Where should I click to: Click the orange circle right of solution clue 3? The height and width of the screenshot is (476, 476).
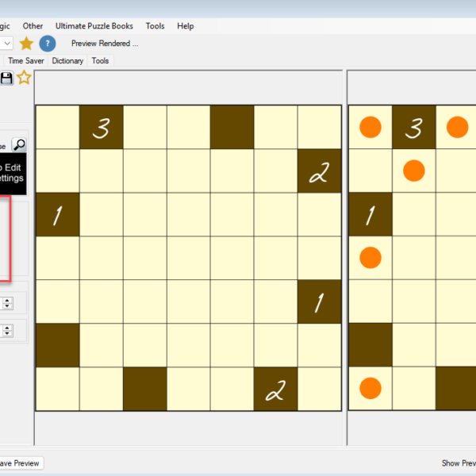click(x=457, y=127)
